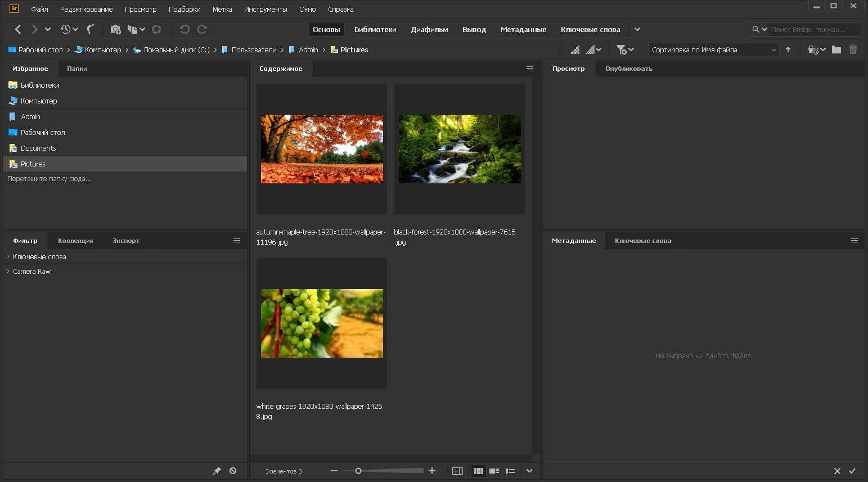
Task: Switch to Опубликовать tab
Action: (x=629, y=69)
